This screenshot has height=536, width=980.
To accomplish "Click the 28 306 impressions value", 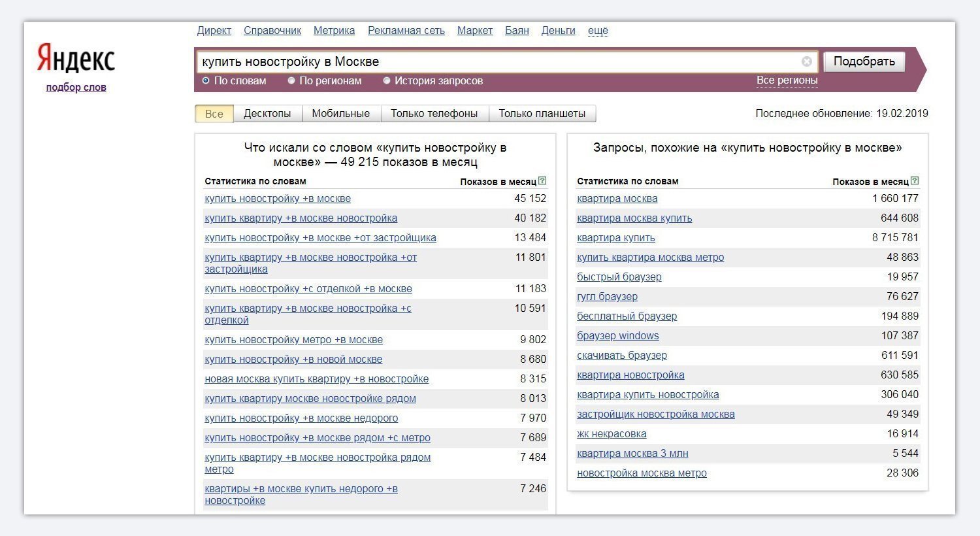I will click(903, 473).
